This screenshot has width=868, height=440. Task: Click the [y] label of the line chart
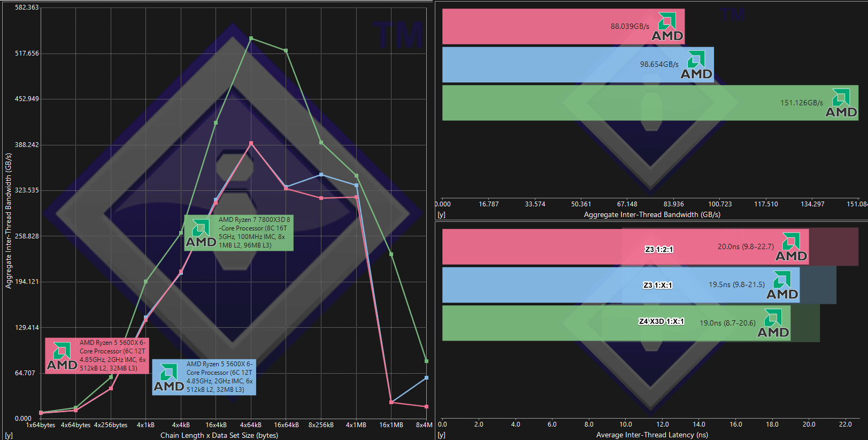[x=9, y=435]
